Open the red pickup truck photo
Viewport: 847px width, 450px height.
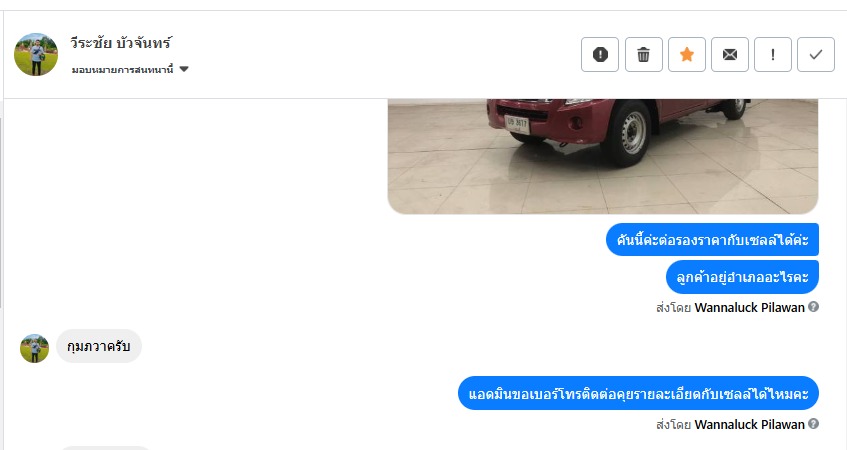[x=603, y=156]
